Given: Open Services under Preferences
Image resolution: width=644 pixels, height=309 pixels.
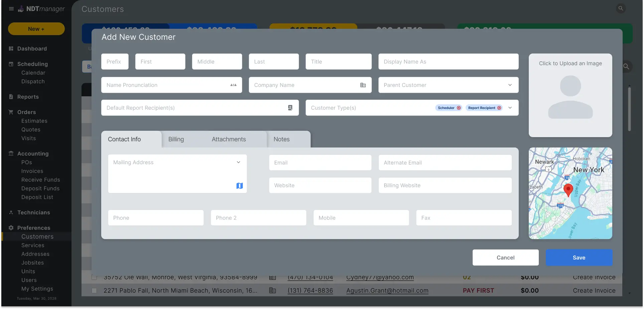Looking at the screenshot, I should (33, 245).
